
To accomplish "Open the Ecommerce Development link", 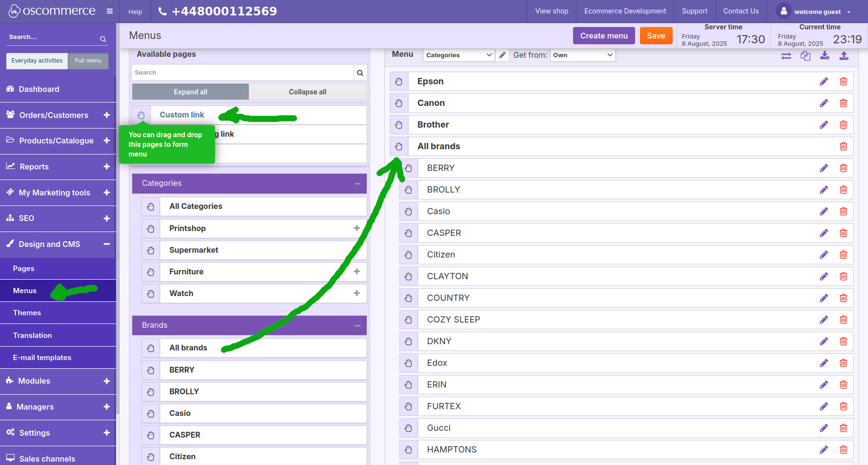I will coord(625,11).
